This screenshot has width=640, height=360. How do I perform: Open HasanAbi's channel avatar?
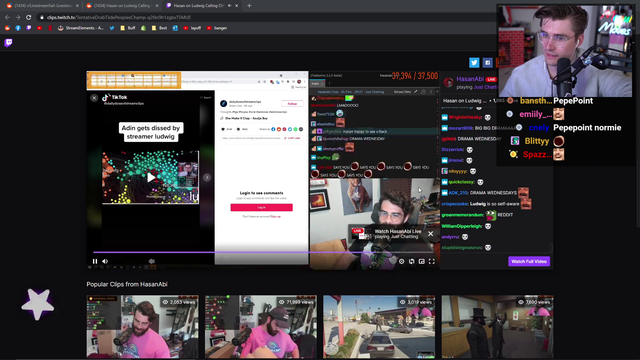448,82
